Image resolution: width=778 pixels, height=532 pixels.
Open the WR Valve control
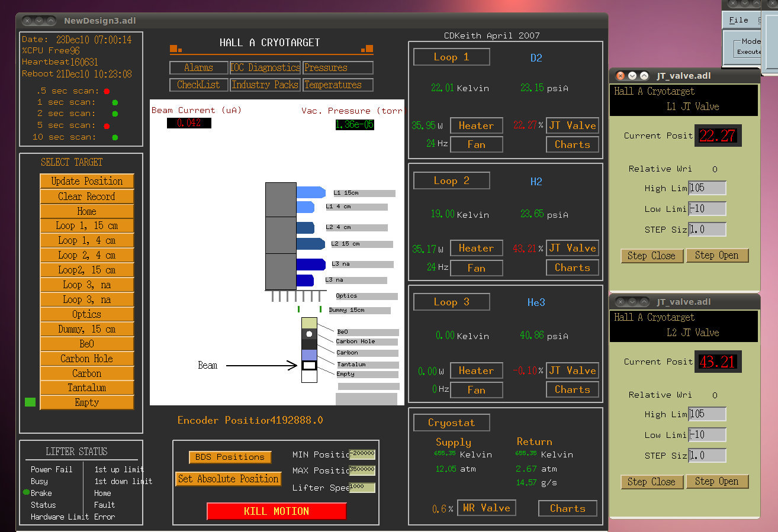point(487,508)
